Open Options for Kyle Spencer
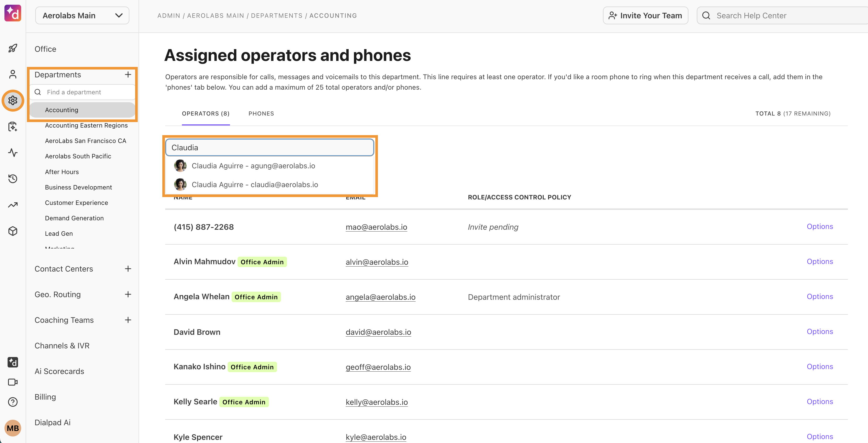 click(x=819, y=437)
